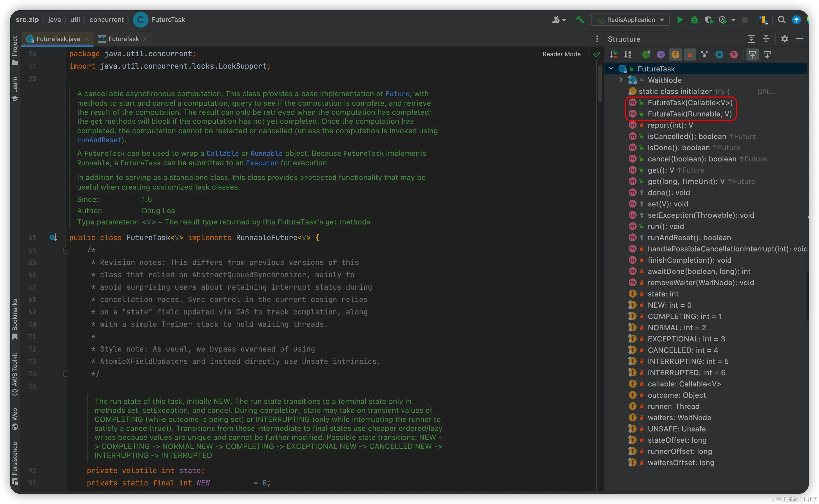Follow the Executor link in documentation

click(262, 163)
